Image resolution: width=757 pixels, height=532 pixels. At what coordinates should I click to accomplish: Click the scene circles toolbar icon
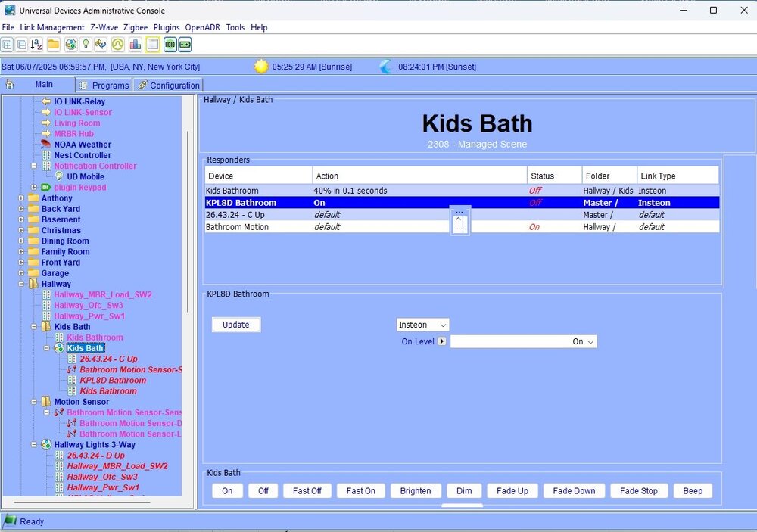point(70,45)
